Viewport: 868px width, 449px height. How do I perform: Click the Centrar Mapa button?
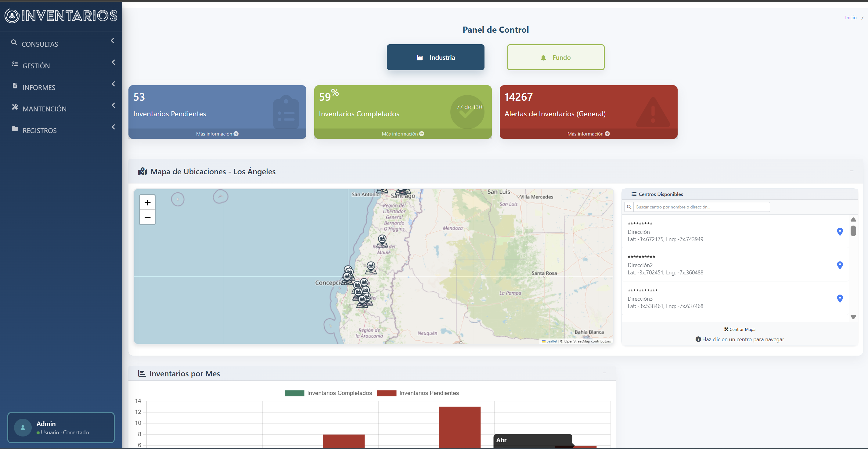click(740, 329)
